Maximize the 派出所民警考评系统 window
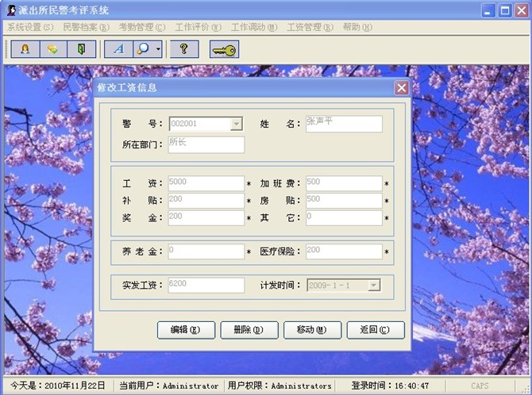The image size is (532, 395). pyautogui.click(x=505, y=11)
